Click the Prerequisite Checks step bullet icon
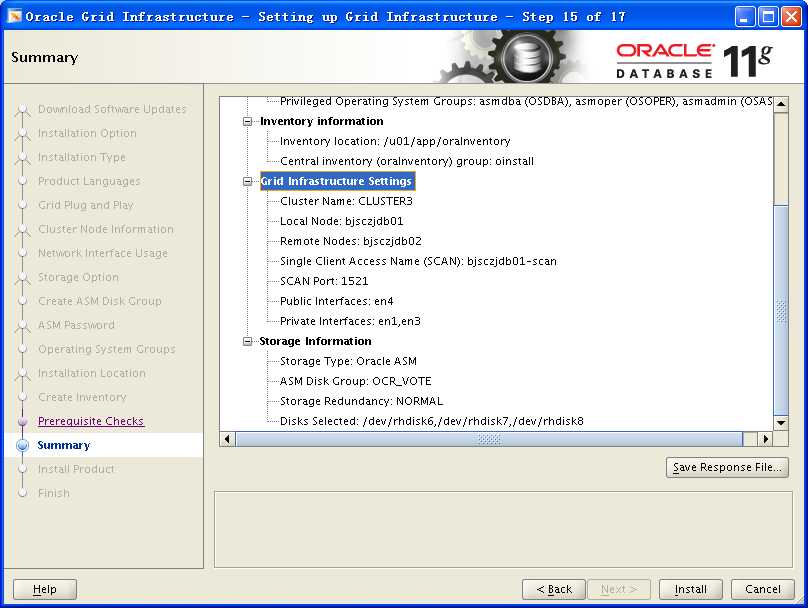 click(x=22, y=421)
